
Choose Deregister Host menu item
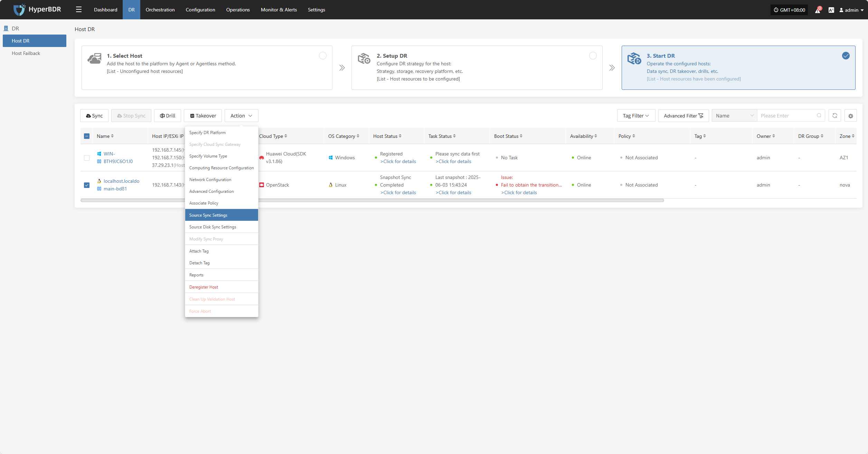click(221, 287)
